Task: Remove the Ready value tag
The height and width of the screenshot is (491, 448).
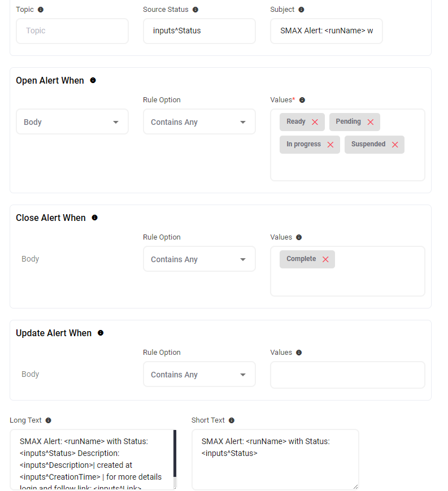Action: tap(315, 122)
